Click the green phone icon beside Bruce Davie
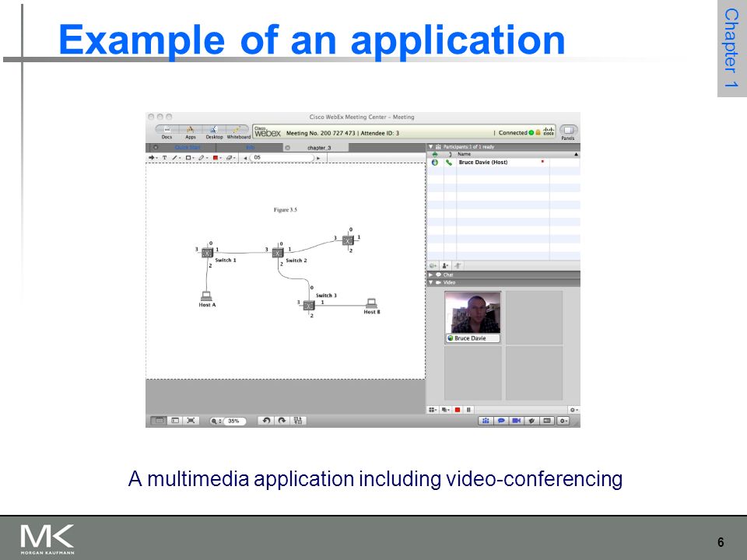Screen dimensions: 747x560 click(449, 163)
